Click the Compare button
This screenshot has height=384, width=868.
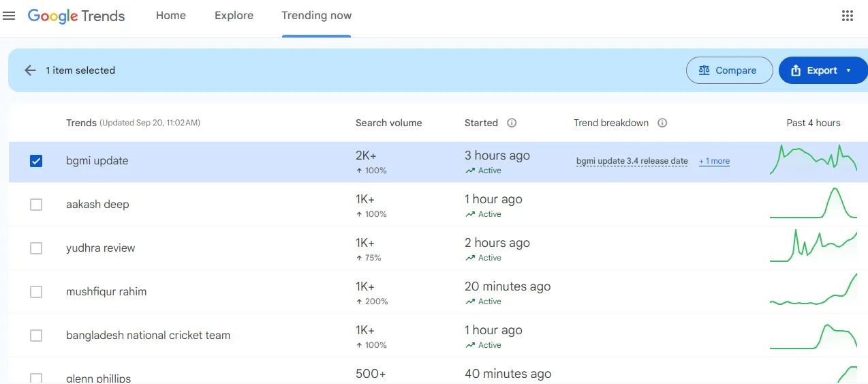(729, 70)
